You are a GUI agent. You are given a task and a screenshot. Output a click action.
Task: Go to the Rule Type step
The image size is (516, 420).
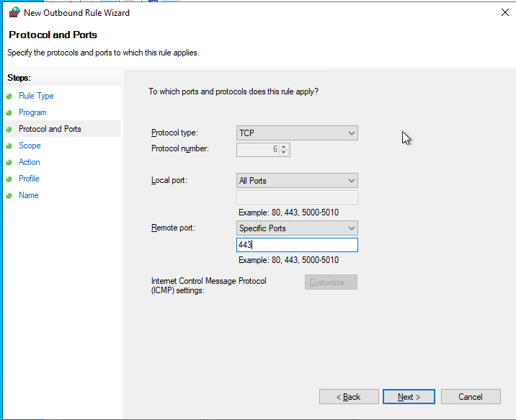tap(36, 96)
